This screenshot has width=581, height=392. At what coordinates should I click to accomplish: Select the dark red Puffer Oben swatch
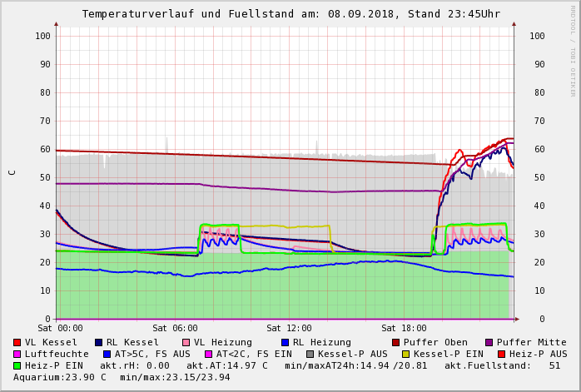pyautogui.click(x=395, y=342)
